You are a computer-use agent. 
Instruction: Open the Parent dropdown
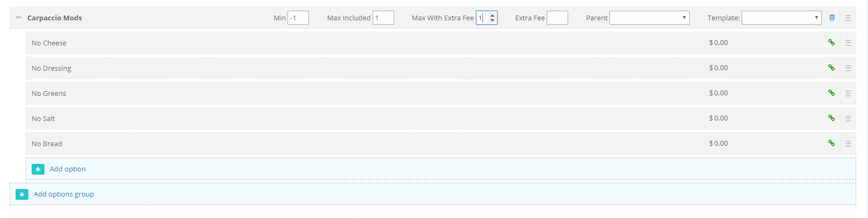coord(649,18)
